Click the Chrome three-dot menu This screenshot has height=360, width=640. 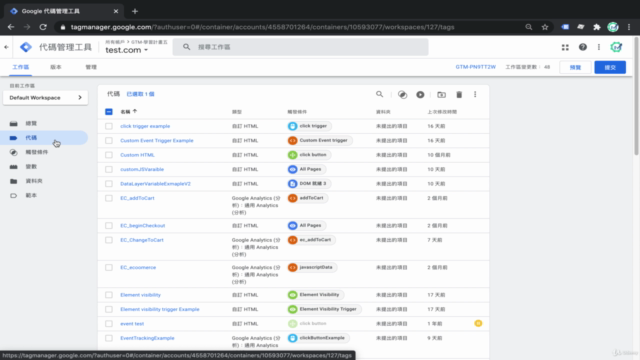click(x=629, y=27)
